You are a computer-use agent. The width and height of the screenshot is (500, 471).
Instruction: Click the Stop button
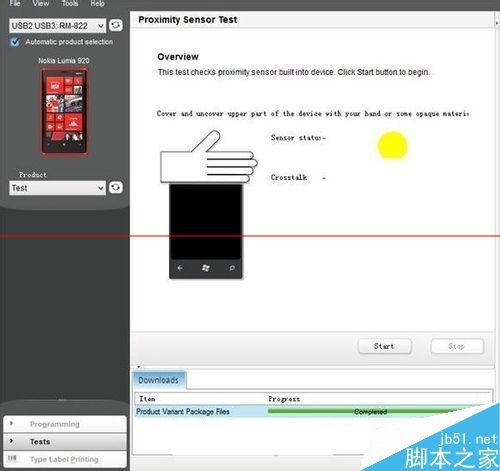pos(457,346)
